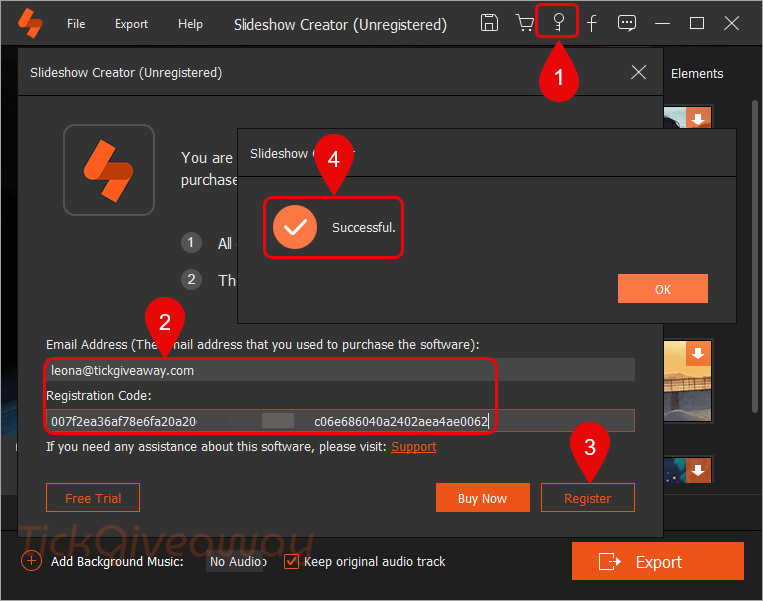Open the File menu

(76, 24)
